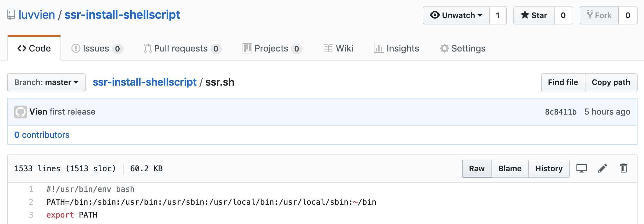Click the Copy path button
This screenshot has width=644, height=224.
(x=611, y=82)
